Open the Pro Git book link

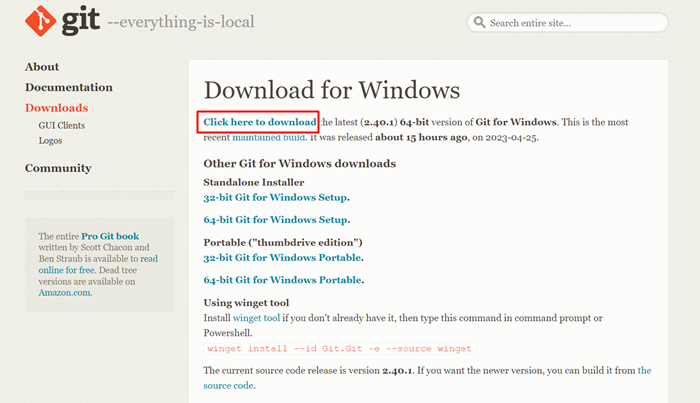point(110,236)
